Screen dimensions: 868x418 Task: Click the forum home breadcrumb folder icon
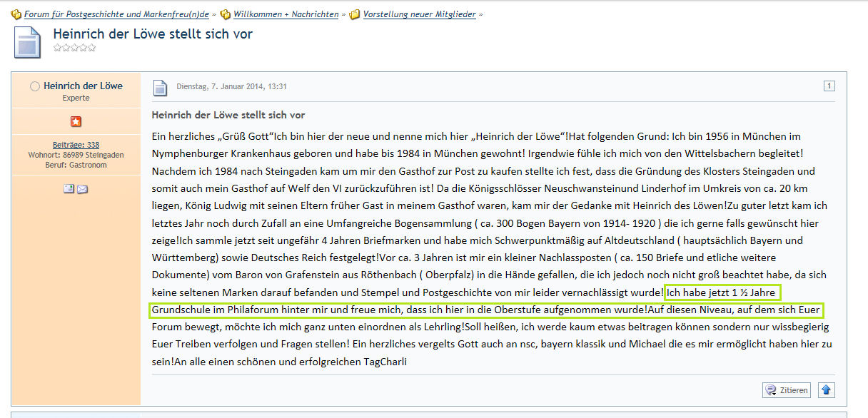16,14
